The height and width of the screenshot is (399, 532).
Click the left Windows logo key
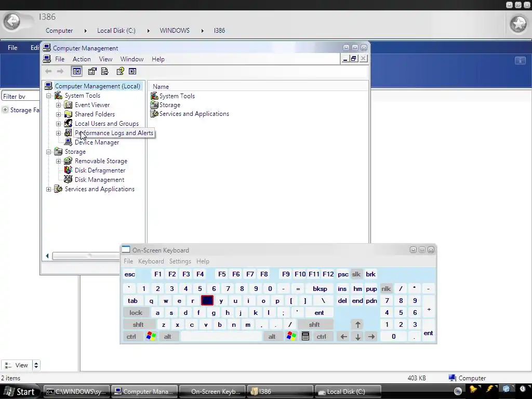[151, 337]
